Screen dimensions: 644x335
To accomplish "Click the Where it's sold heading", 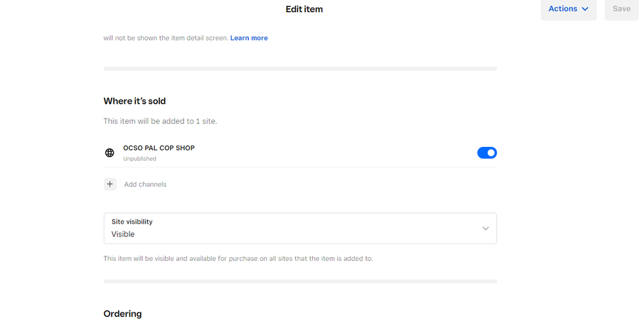I will click(x=135, y=101).
